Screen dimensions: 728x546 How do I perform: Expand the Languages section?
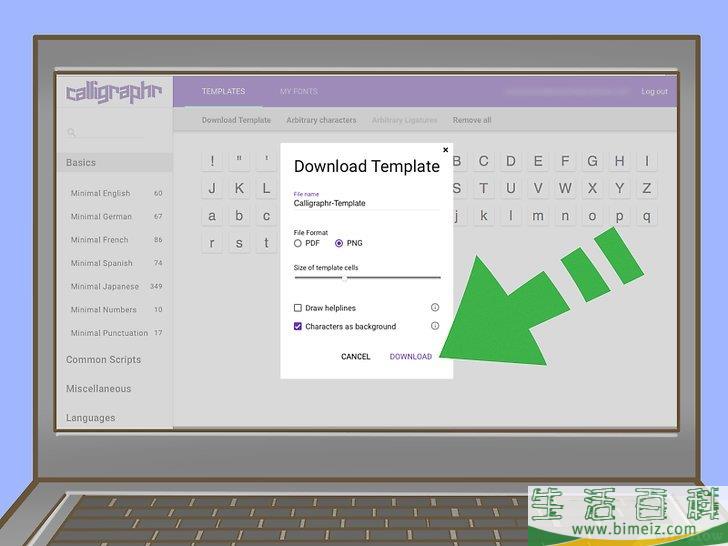click(x=91, y=418)
